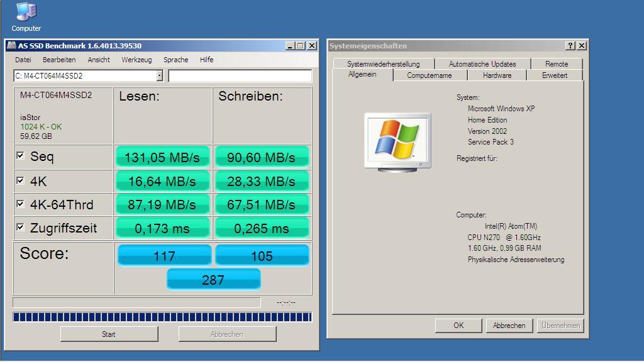Screen dimensions: 644x362
Task: Click the Seq write result 90,60 MB/s
Action: pyautogui.click(x=261, y=156)
